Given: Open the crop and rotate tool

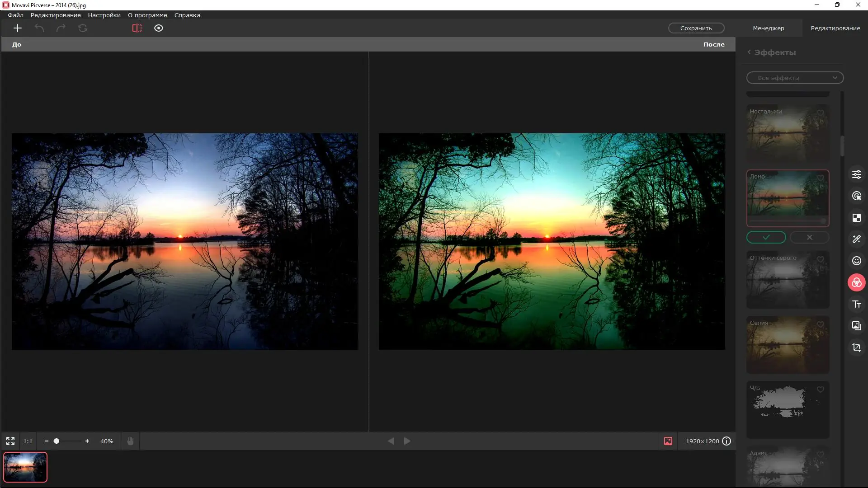Looking at the screenshot, I should (x=856, y=347).
